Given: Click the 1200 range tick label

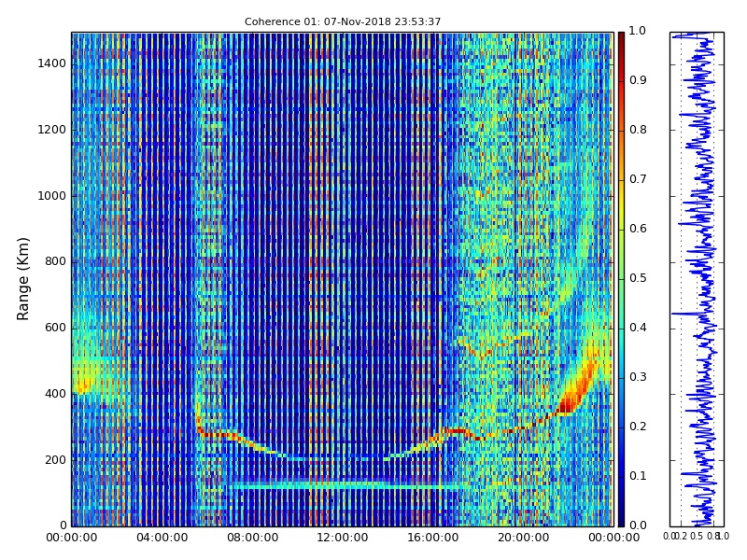Looking at the screenshot, I should [x=52, y=130].
